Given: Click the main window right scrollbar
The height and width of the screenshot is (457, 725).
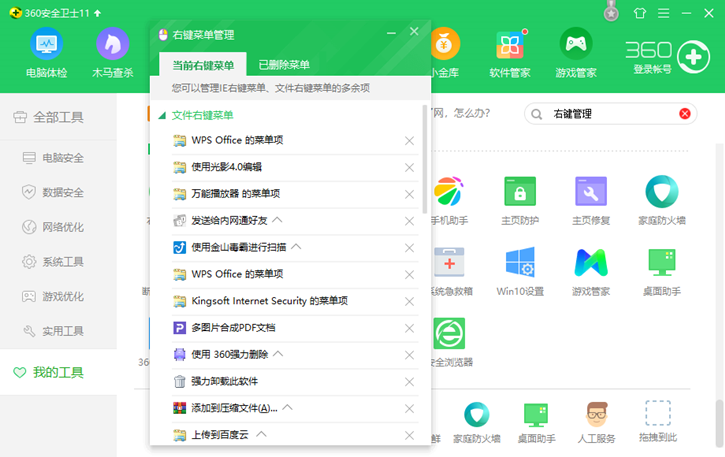Looking at the screenshot, I should (719, 423).
